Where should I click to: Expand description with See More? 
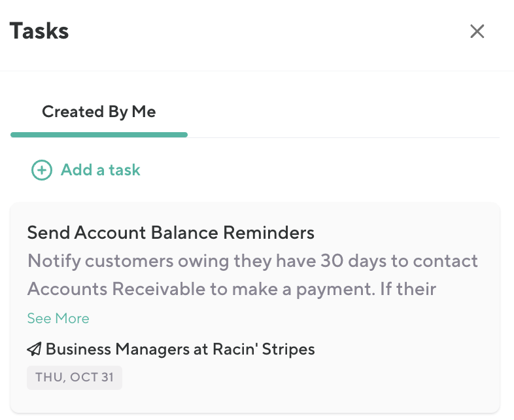(58, 319)
